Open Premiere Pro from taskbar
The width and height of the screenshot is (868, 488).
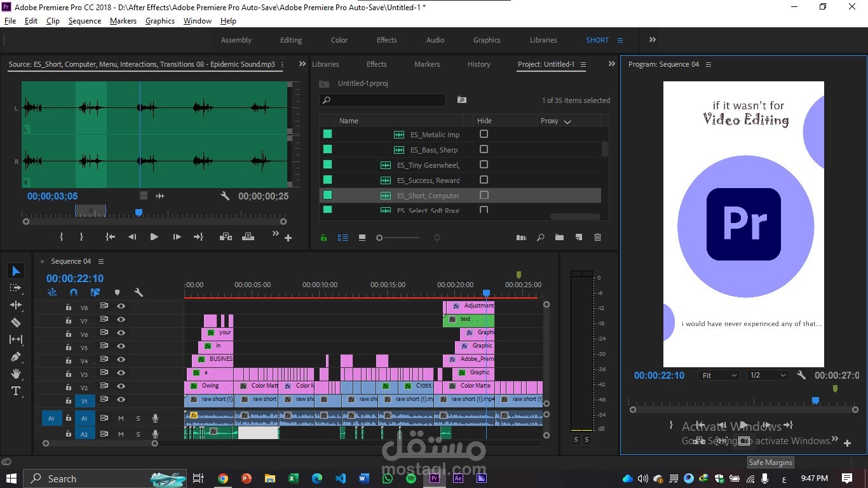point(435,478)
